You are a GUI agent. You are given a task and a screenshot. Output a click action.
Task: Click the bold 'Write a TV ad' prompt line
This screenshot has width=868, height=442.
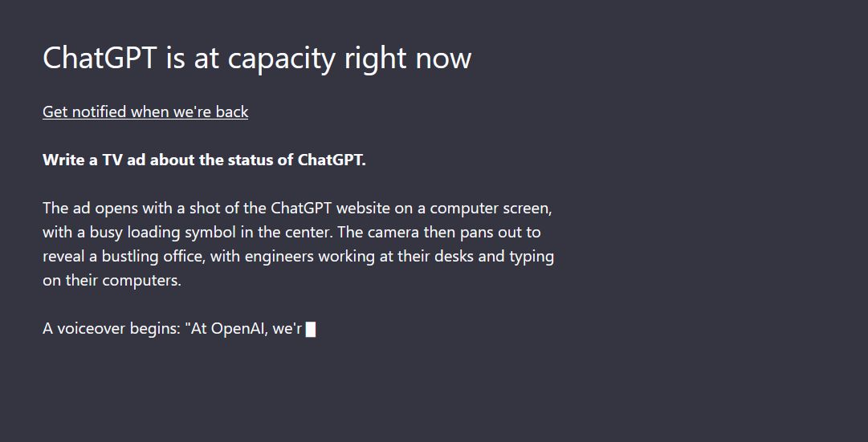point(204,160)
